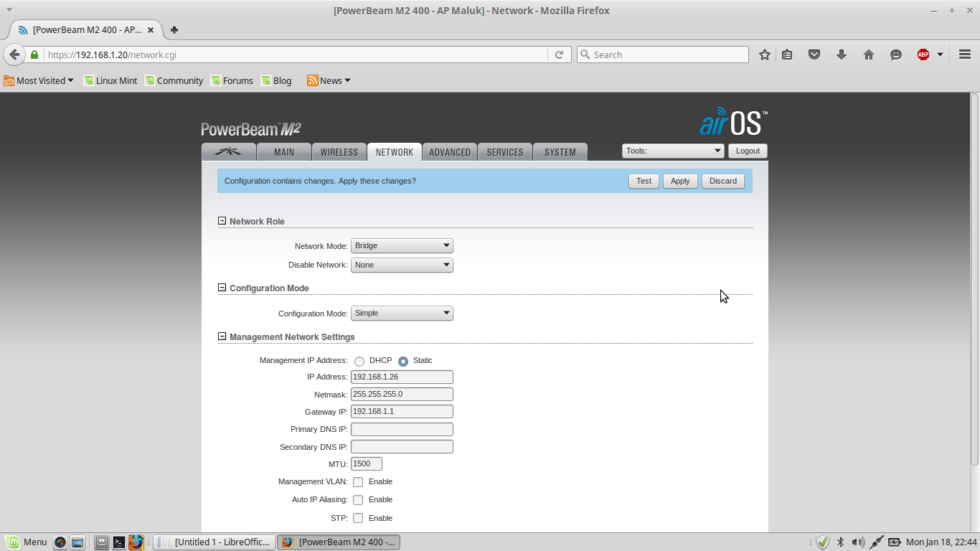The width and height of the screenshot is (980, 551).
Task: Switch to the SYSTEM tab
Action: tap(560, 152)
